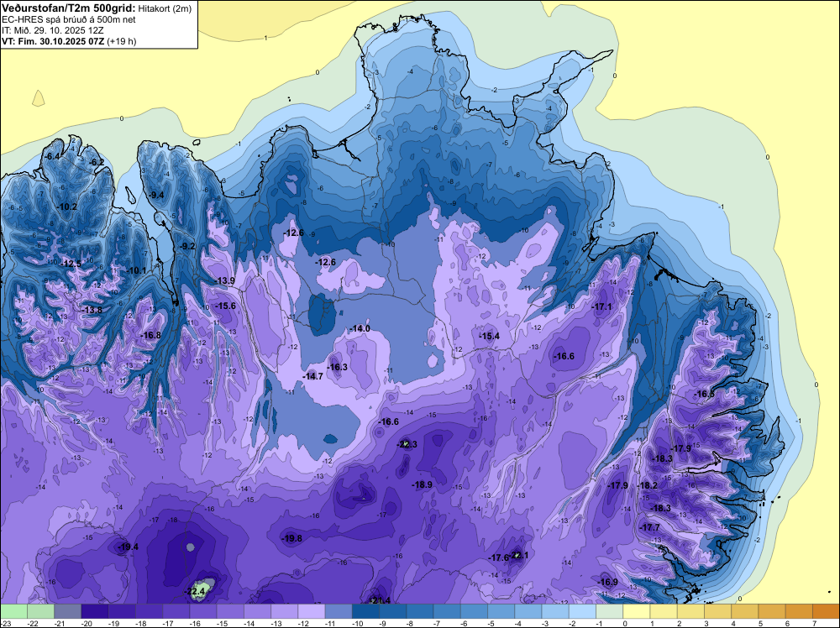Click the '(+19 h)' forecast offset
Image resolution: width=840 pixels, height=628 pixels.
[x=122, y=41]
